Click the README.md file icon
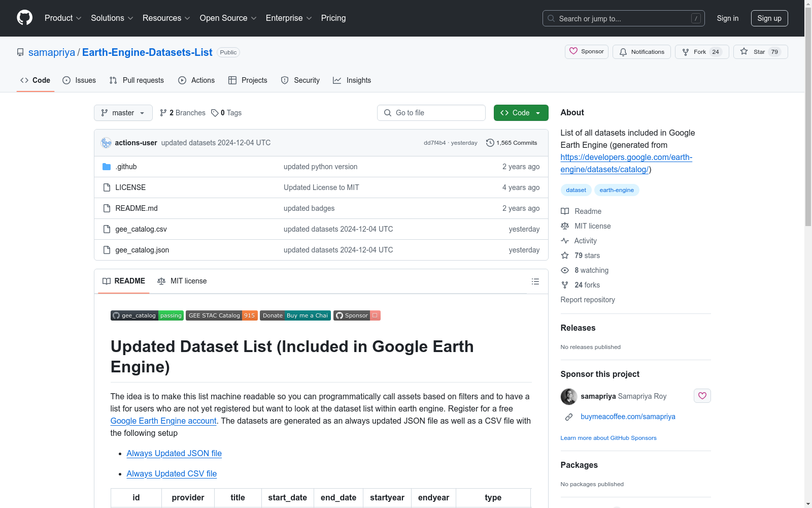Image resolution: width=812 pixels, height=508 pixels. [107, 208]
